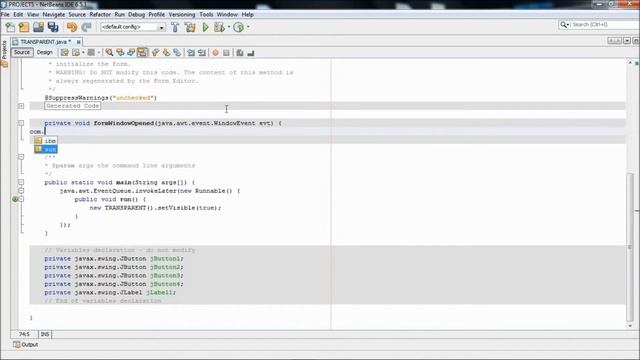
Task: Click the Clean and Build Project icon
Action: pos(190,27)
